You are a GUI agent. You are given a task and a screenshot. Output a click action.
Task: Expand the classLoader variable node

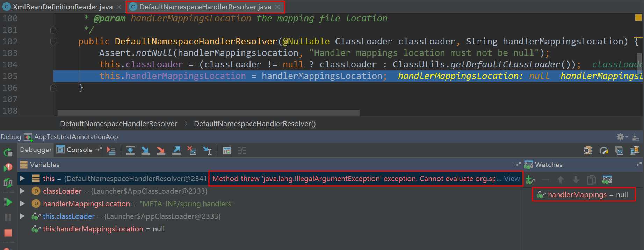tap(22, 191)
